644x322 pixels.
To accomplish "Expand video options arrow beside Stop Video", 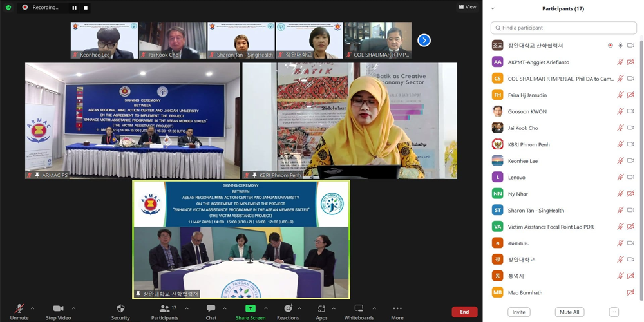I will pos(73,308).
